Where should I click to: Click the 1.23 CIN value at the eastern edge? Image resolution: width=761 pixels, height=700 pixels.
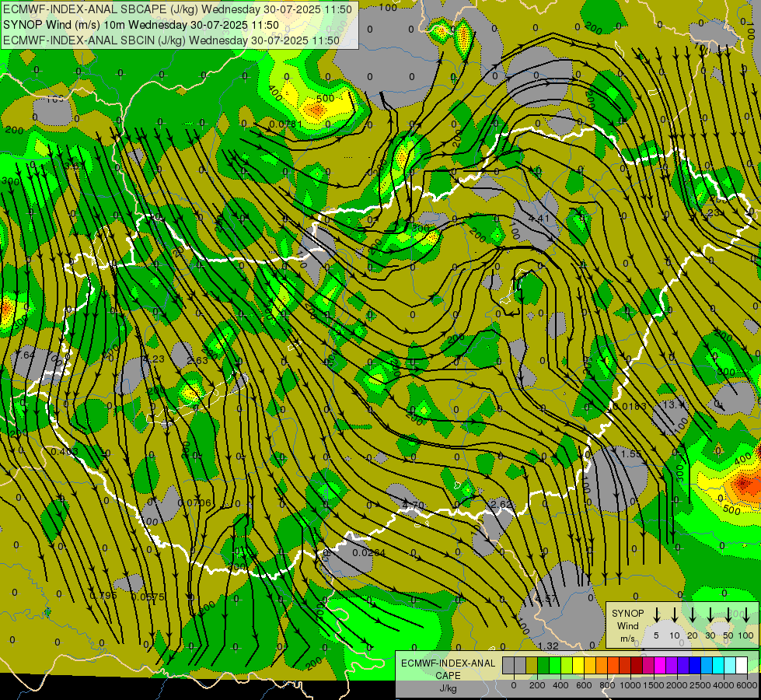pos(710,213)
